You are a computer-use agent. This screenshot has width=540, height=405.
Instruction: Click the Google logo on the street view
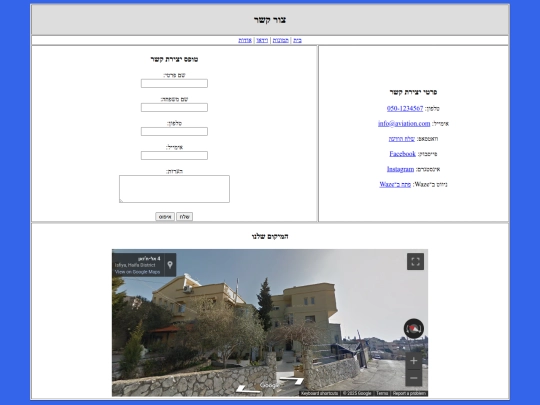[x=269, y=385]
